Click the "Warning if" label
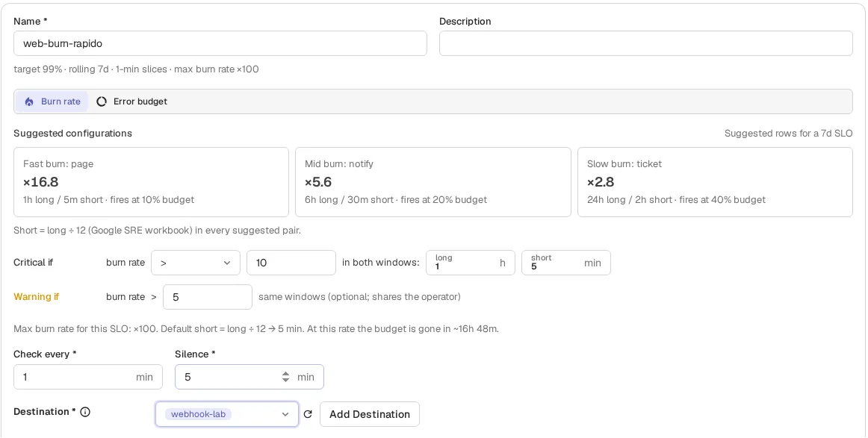The height and width of the screenshot is (438, 868). (37, 297)
